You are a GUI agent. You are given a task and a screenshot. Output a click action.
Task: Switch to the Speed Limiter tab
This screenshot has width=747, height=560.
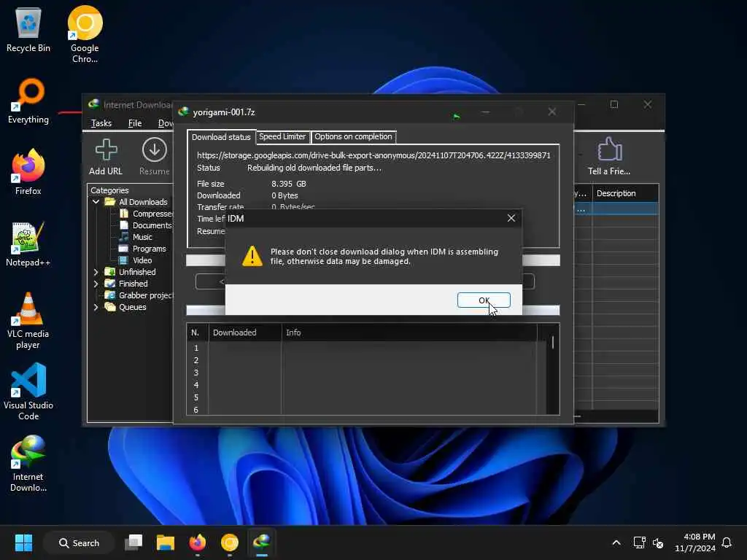click(282, 136)
